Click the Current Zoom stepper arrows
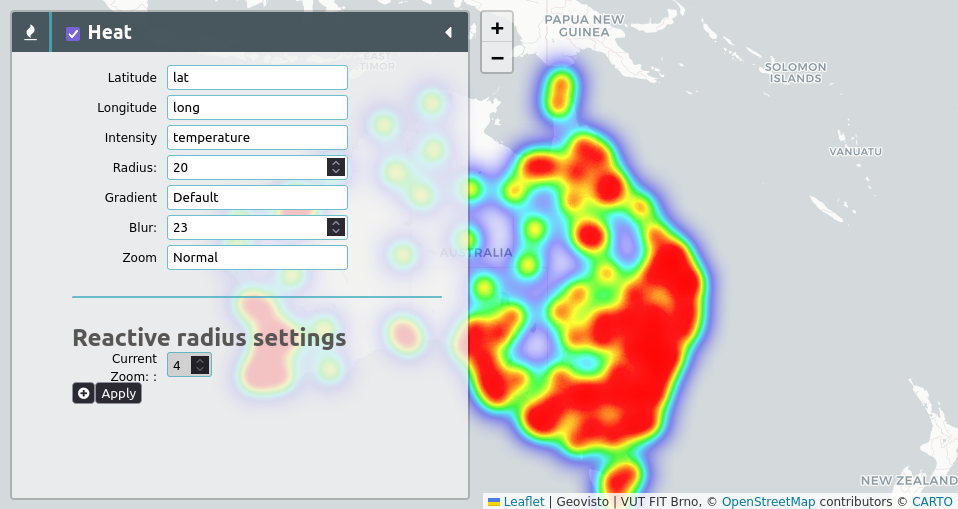Image resolution: width=958 pixels, height=509 pixels. click(200, 365)
